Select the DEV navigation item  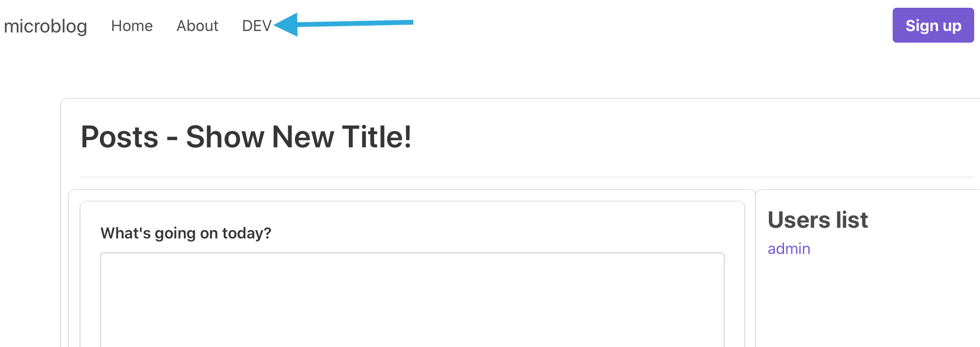pos(257,26)
